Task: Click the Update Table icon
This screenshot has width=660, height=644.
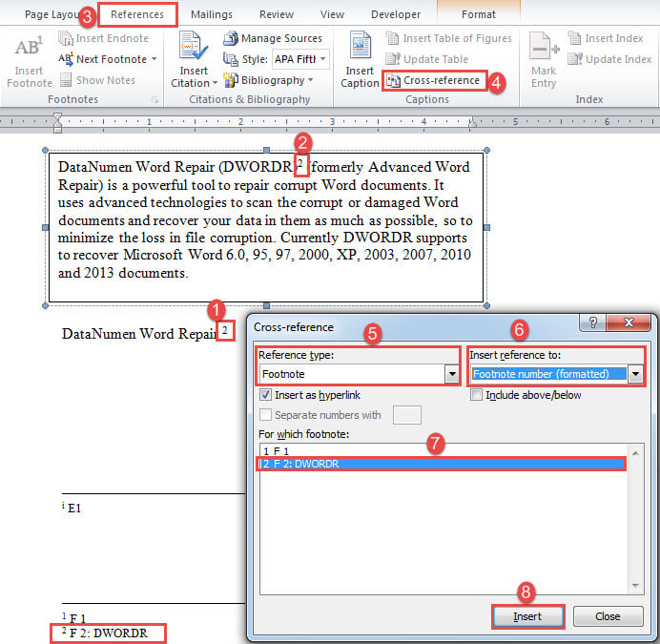Action: pyautogui.click(x=393, y=59)
